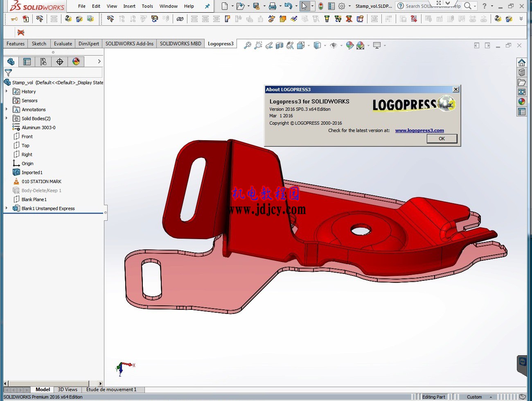532x401 pixels.
Task: Click the Logopress3 key license icon
Action: click(x=14, y=19)
